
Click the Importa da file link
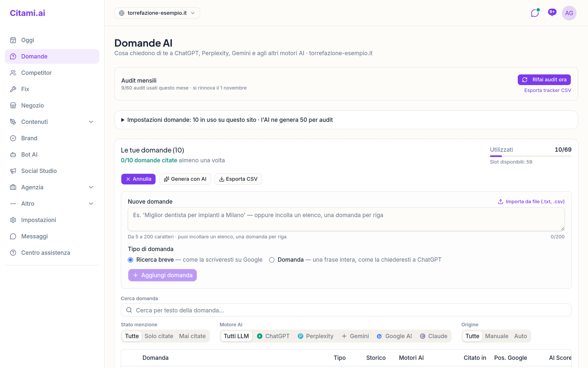point(531,201)
